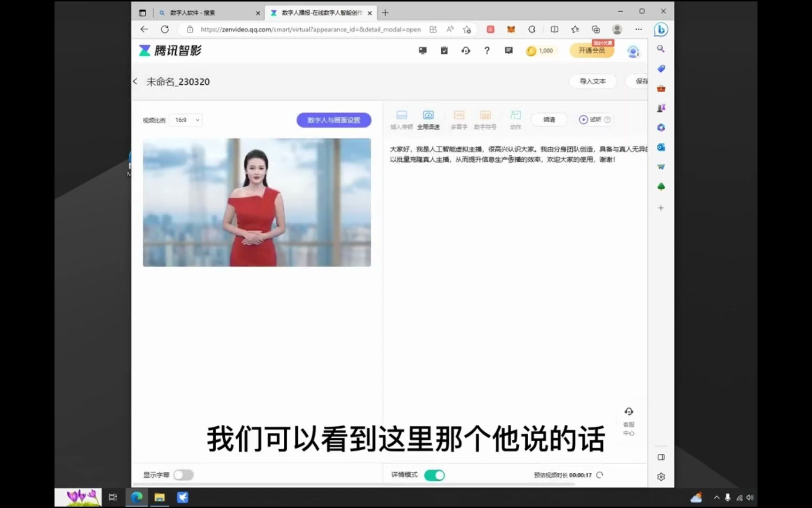
Task: Click 插入停顿 insert pause tool
Action: [x=401, y=120]
